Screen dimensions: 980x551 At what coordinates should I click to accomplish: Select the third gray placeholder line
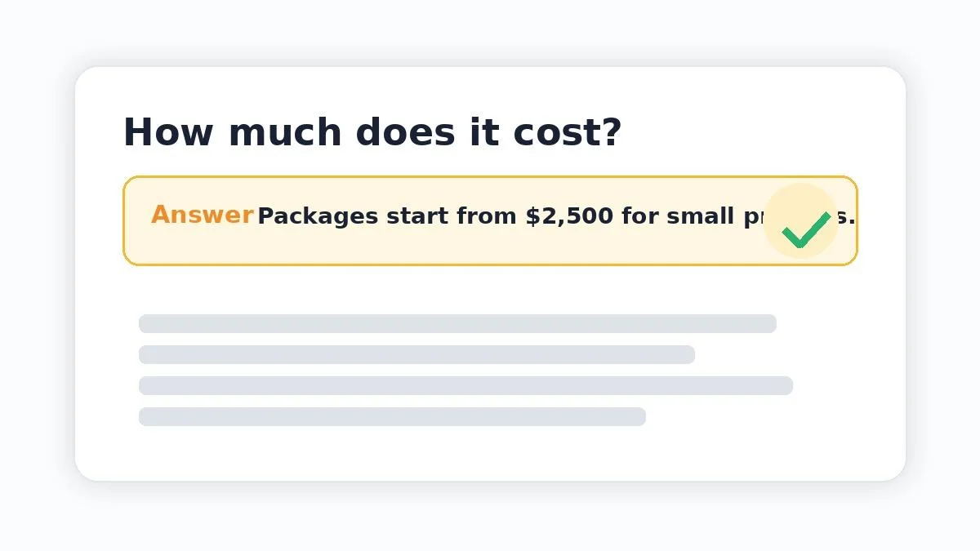point(465,385)
